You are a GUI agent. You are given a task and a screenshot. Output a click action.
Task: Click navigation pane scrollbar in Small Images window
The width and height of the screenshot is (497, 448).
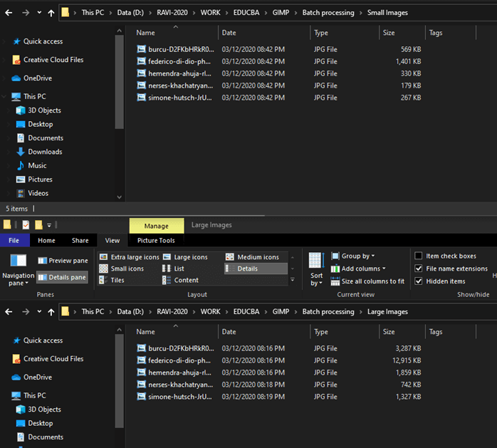119,82
